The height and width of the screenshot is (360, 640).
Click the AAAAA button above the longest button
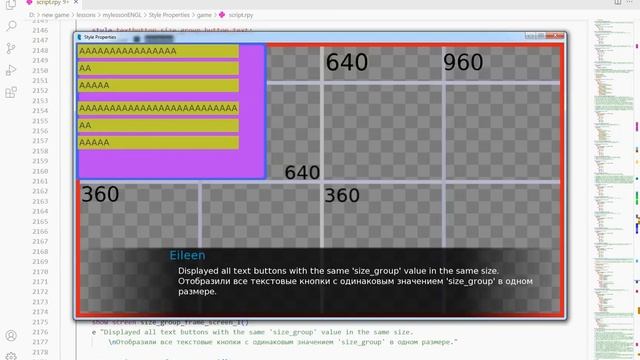pos(158,85)
